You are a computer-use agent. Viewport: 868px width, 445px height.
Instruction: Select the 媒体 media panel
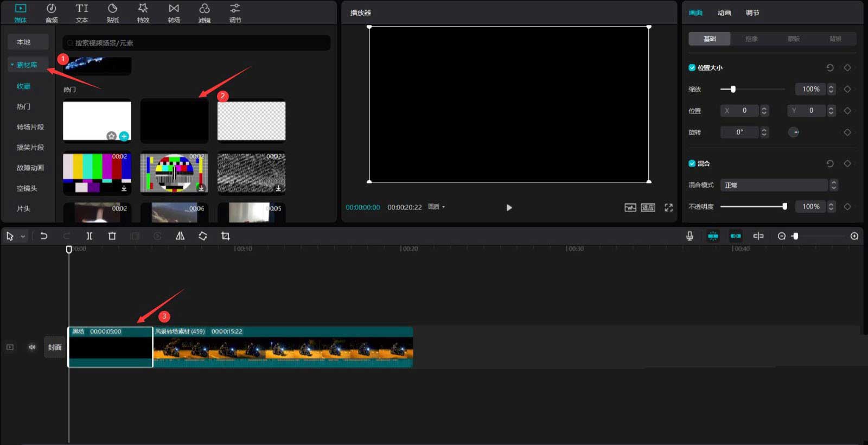21,13
